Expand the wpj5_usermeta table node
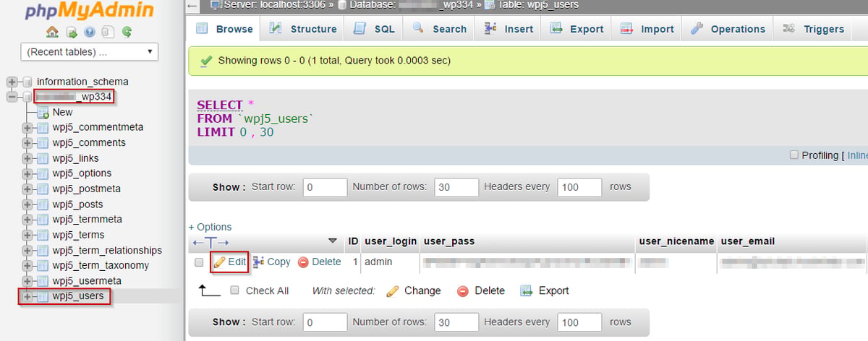 click(27, 281)
